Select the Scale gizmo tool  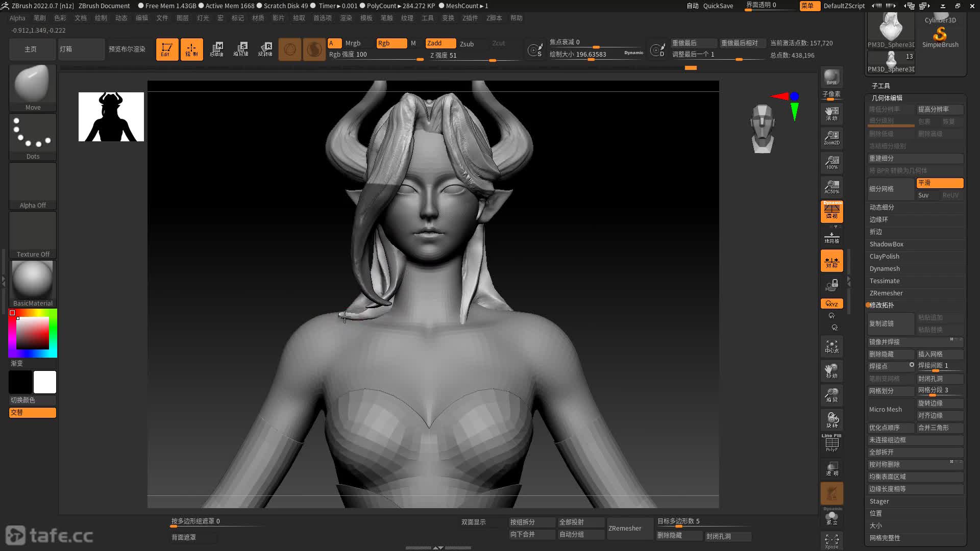(x=241, y=49)
